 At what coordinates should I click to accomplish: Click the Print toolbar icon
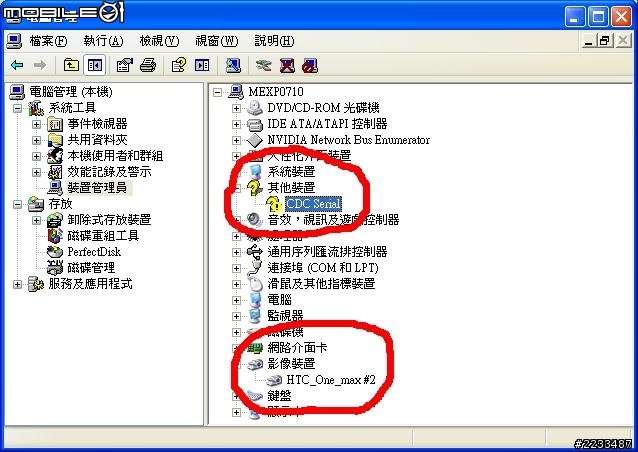tap(148, 65)
